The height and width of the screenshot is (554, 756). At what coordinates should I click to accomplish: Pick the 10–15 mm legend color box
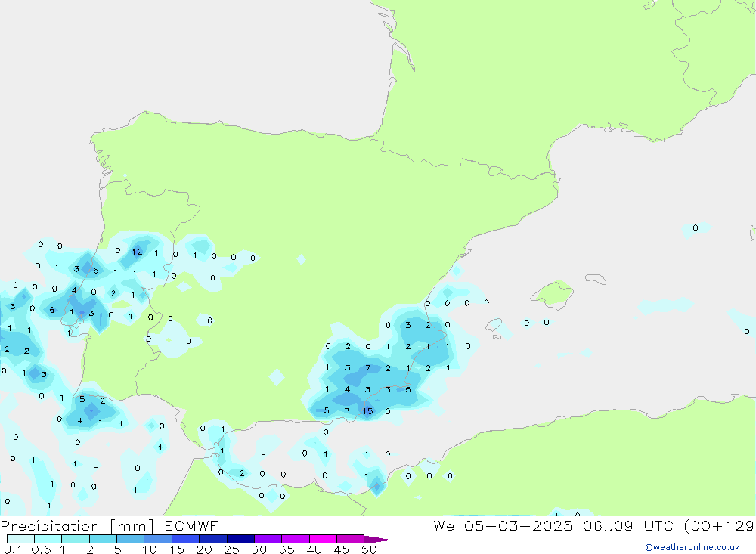click(x=158, y=539)
